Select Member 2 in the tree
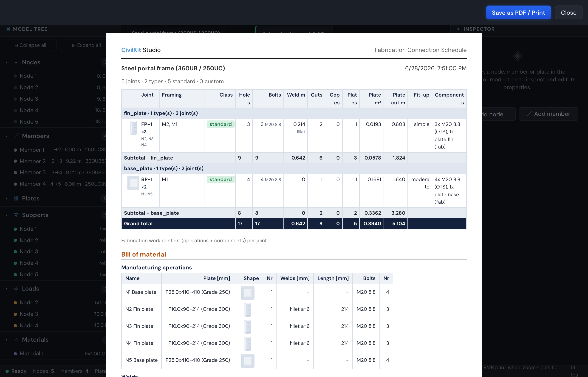 (x=53, y=161)
